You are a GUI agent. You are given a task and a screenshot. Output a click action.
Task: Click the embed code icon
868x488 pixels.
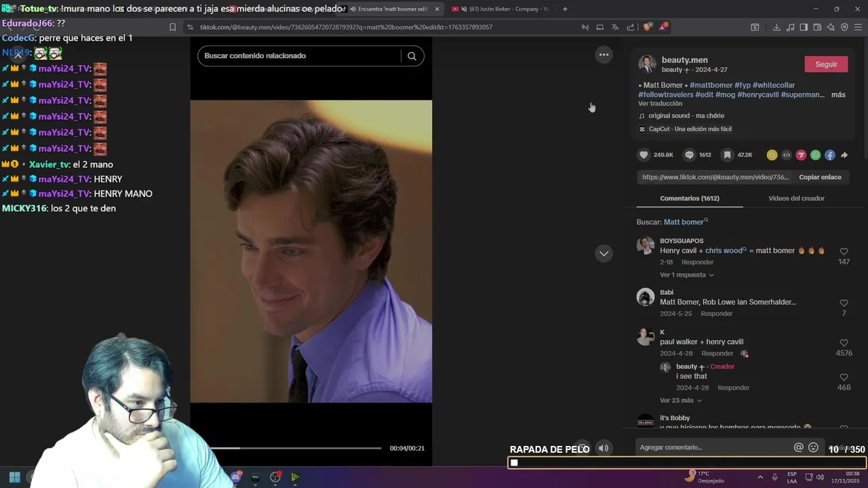(x=787, y=155)
